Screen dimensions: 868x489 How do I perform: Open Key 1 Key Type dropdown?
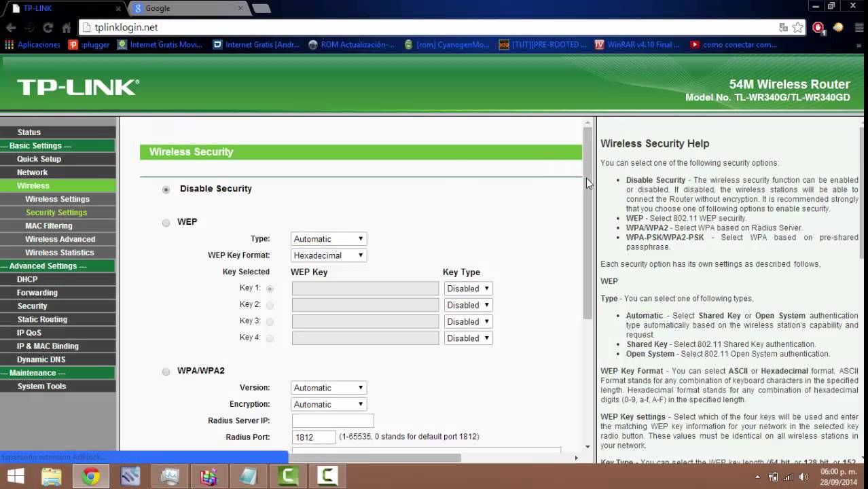468,289
